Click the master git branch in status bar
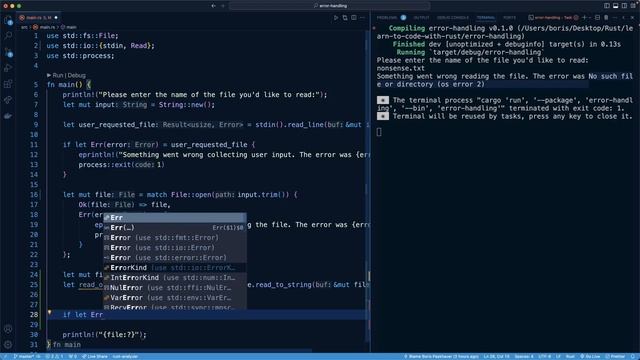 (24, 356)
